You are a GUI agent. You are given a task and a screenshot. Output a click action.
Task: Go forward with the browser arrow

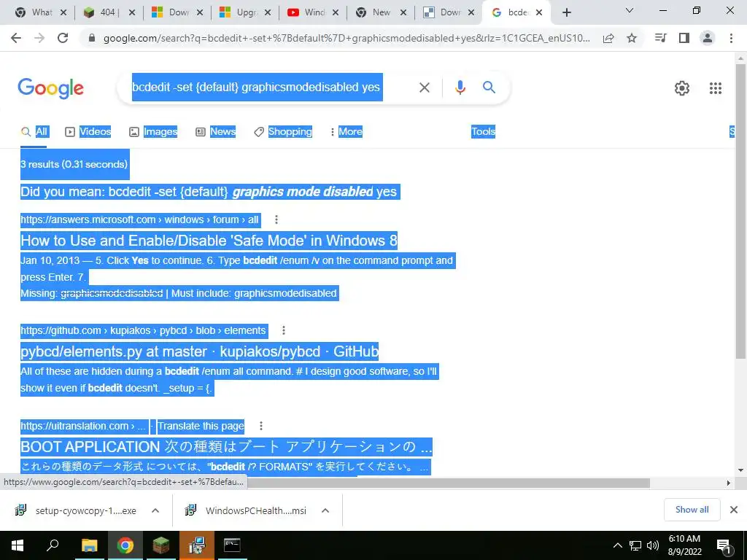(x=39, y=38)
